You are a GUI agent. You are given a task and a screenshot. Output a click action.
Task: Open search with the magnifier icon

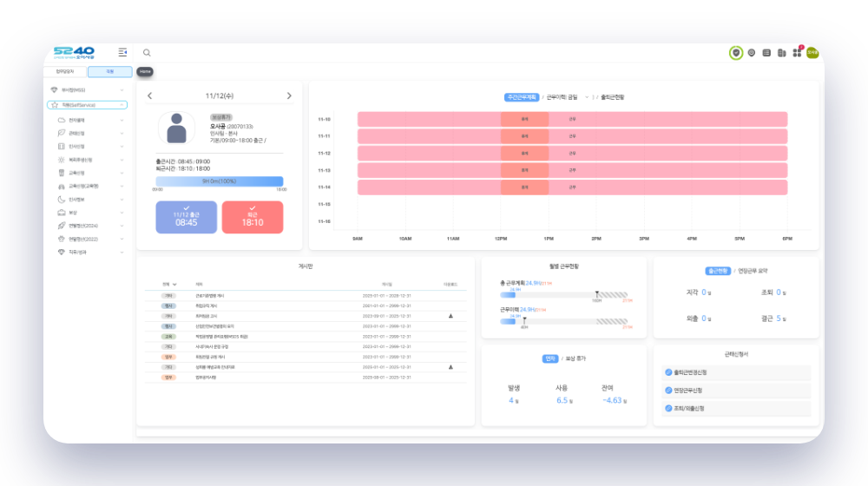(147, 53)
